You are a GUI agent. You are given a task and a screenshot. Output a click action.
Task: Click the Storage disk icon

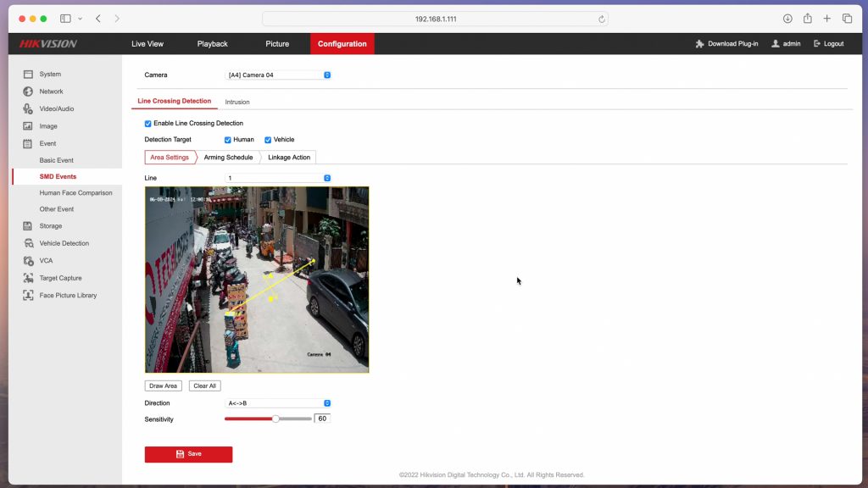tap(28, 226)
